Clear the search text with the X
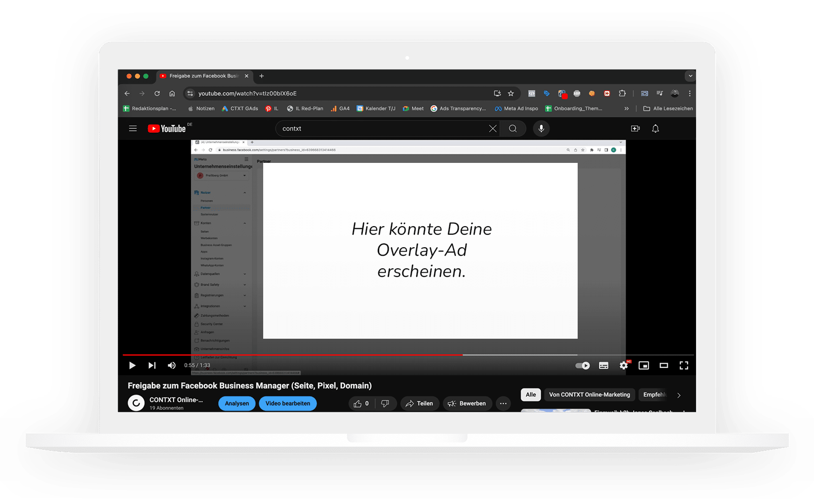Image resolution: width=814 pixels, height=504 pixels. 492,128
